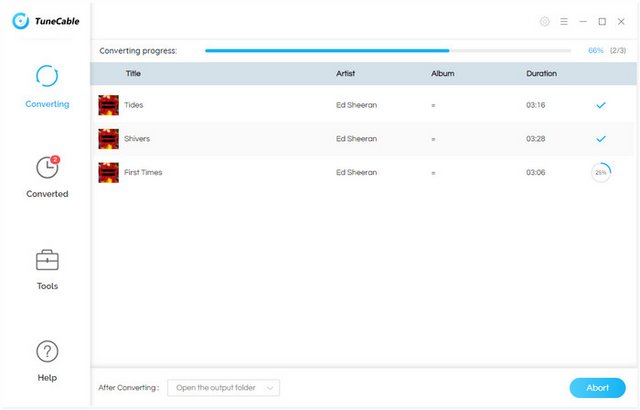Open the Tools section
640x410 pixels.
pos(47,270)
